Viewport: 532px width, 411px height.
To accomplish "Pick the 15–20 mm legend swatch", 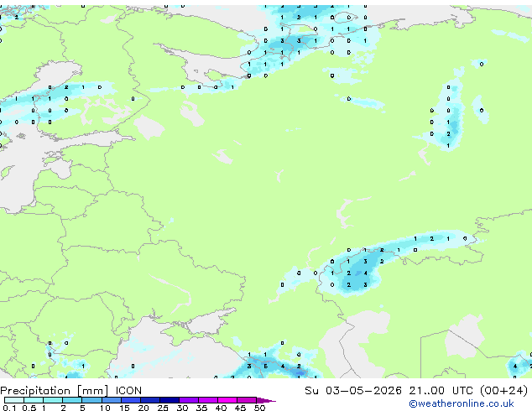I will [x=131, y=400].
